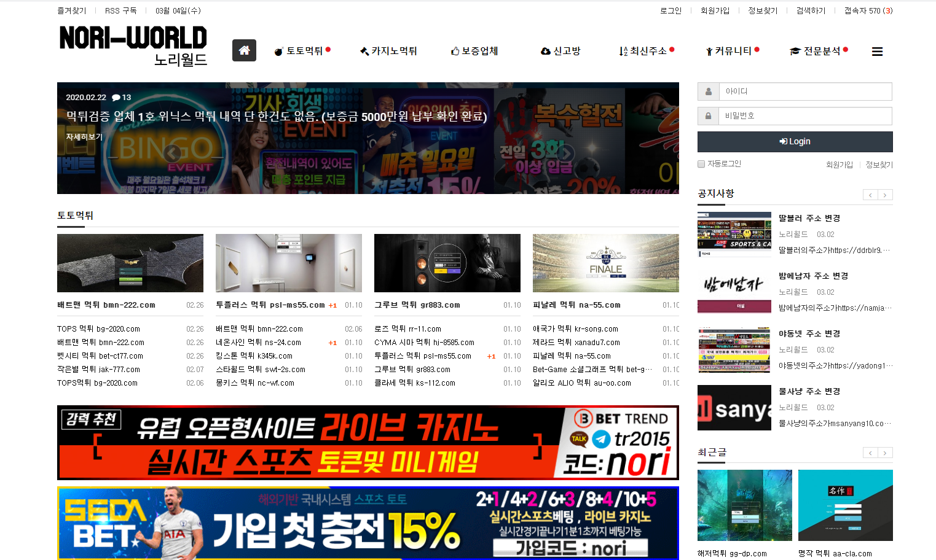Open 몽키스 먹튀 nc-wf.com post

(x=255, y=383)
